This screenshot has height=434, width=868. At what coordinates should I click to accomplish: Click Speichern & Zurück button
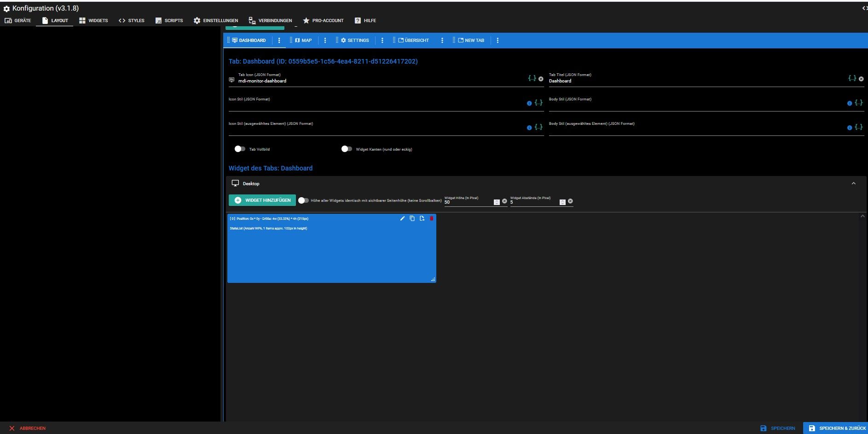point(836,428)
